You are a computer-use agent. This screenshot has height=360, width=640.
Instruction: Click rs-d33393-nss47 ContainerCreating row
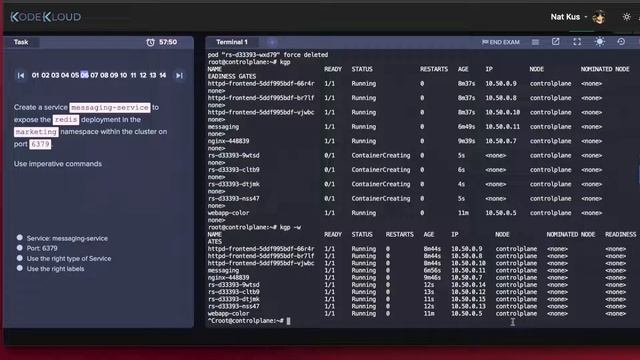coord(405,199)
